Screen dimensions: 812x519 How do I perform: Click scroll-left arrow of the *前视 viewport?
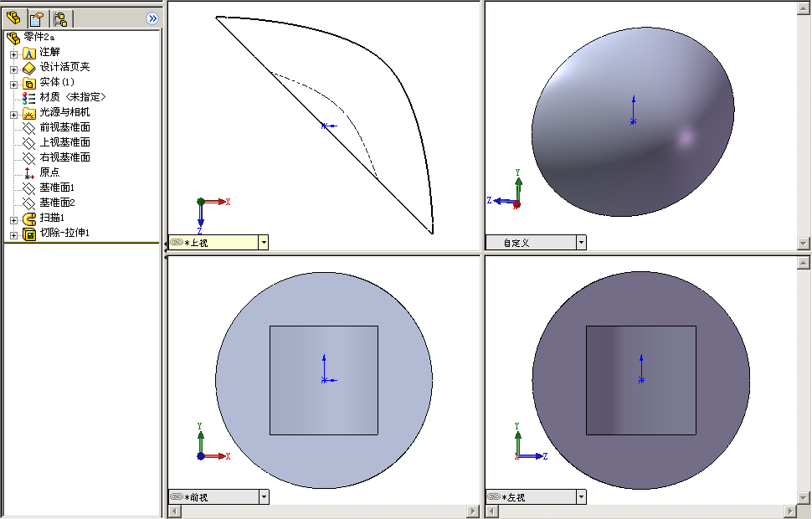(175, 511)
